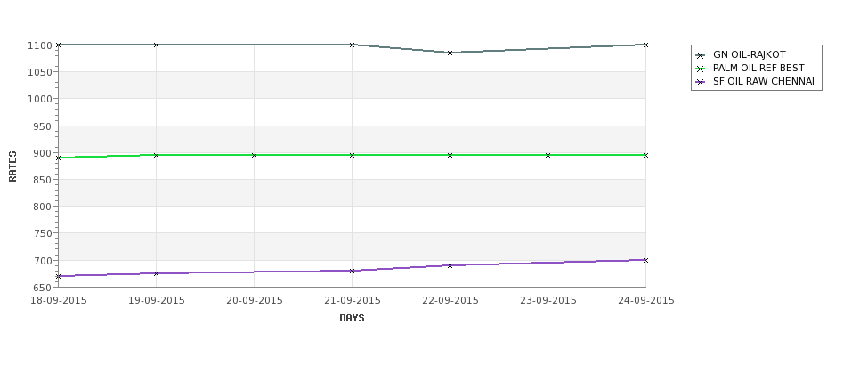Select PALM OIL data point on 23-09-2015
The width and height of the screenshot is (868, 382).
[548, 155]
